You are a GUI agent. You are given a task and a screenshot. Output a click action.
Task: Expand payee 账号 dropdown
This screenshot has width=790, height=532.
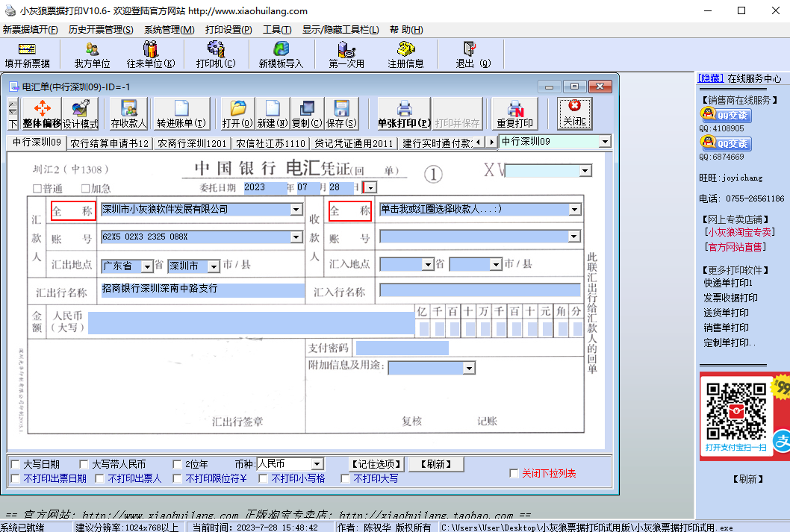point(574,237)
